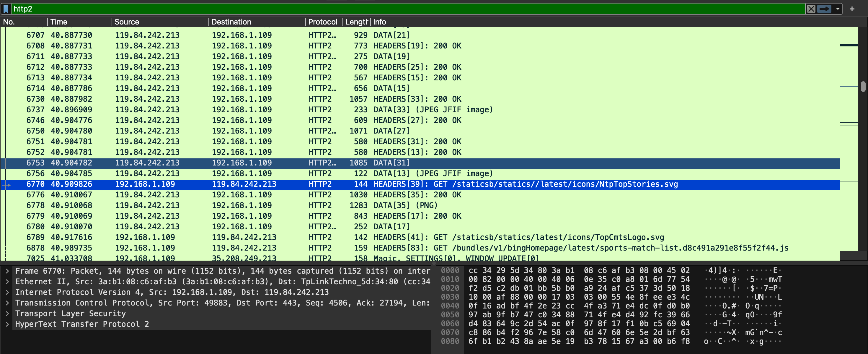Edit the http2 display filter field

[408, 9]
